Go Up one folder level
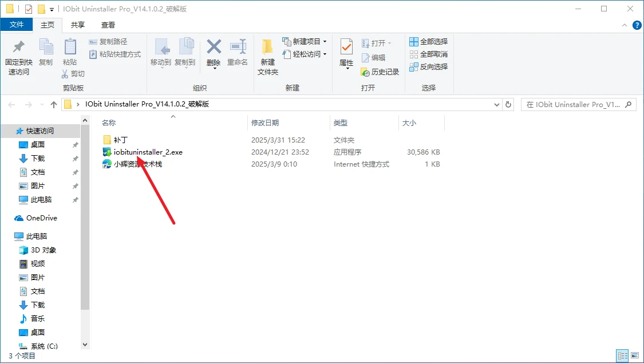Viewport: 644px width, 363px height. pos(54,105)
